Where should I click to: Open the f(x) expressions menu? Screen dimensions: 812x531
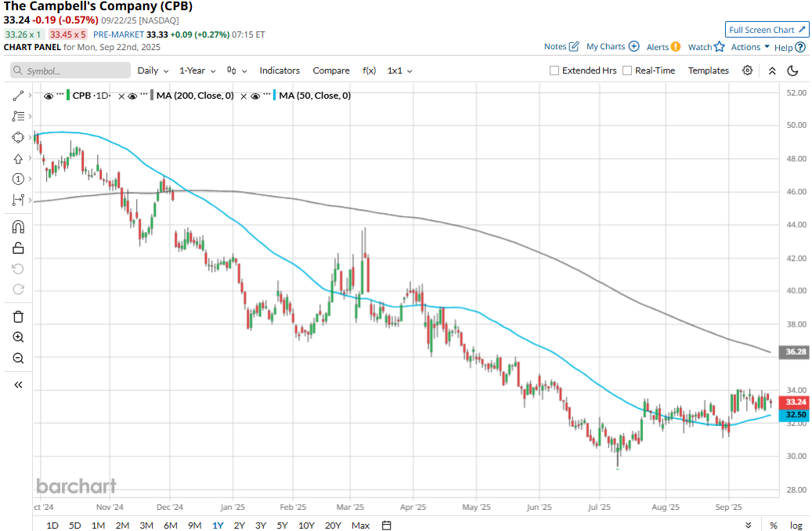(x=370, y=70)
